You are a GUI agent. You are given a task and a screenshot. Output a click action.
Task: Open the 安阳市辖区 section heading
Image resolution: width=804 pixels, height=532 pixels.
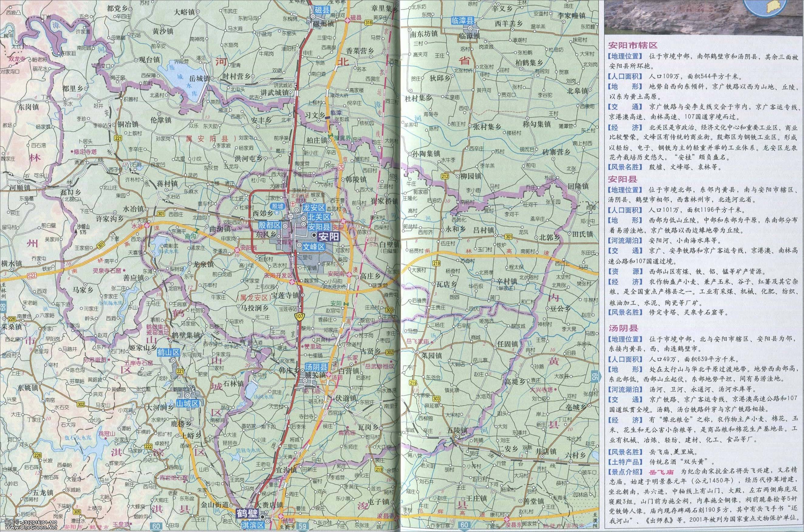[x=633, y=45]
